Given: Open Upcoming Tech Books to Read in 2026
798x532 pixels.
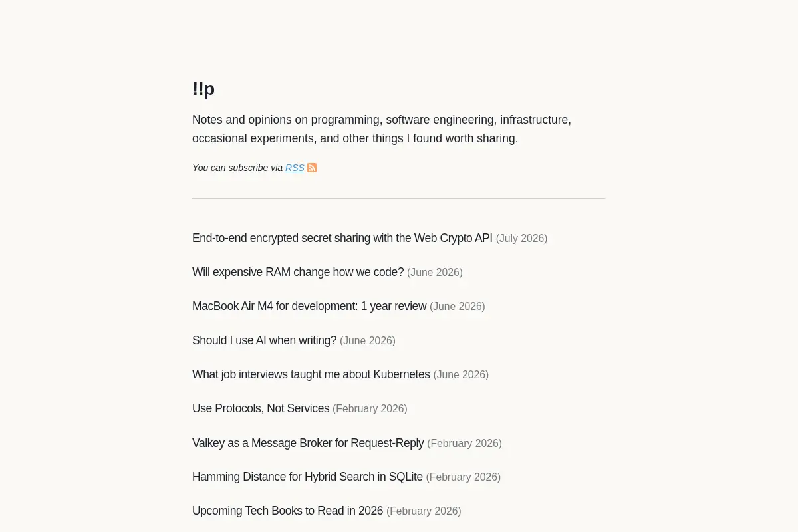Looking at the screenshot, I should coord(288,511).
